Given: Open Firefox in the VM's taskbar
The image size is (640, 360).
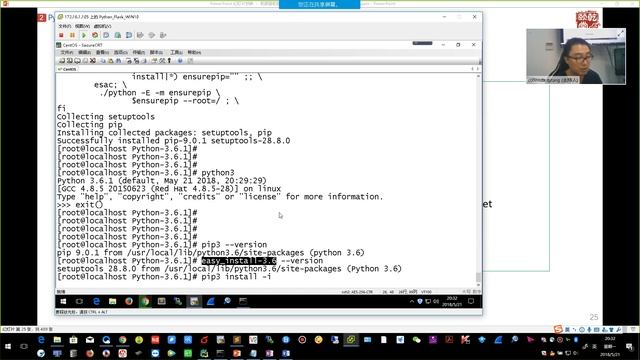Looking at the screenshot, I should coord(129,301).
